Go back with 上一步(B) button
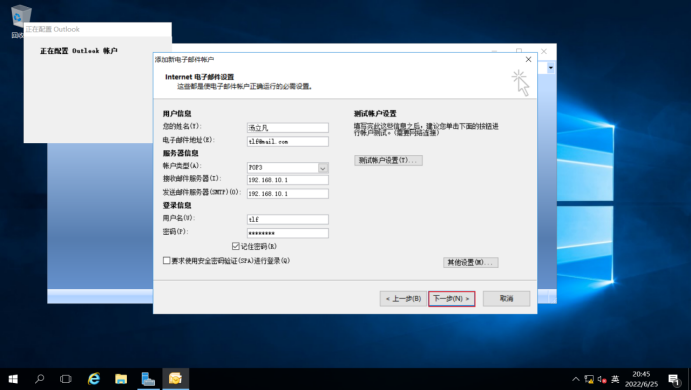 click(x=403, y=299)
